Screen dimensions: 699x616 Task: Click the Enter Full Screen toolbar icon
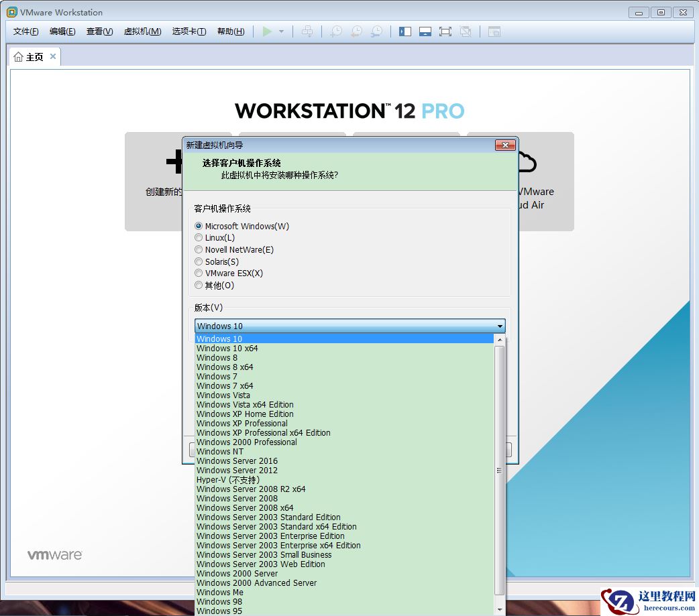click(445, 31)
